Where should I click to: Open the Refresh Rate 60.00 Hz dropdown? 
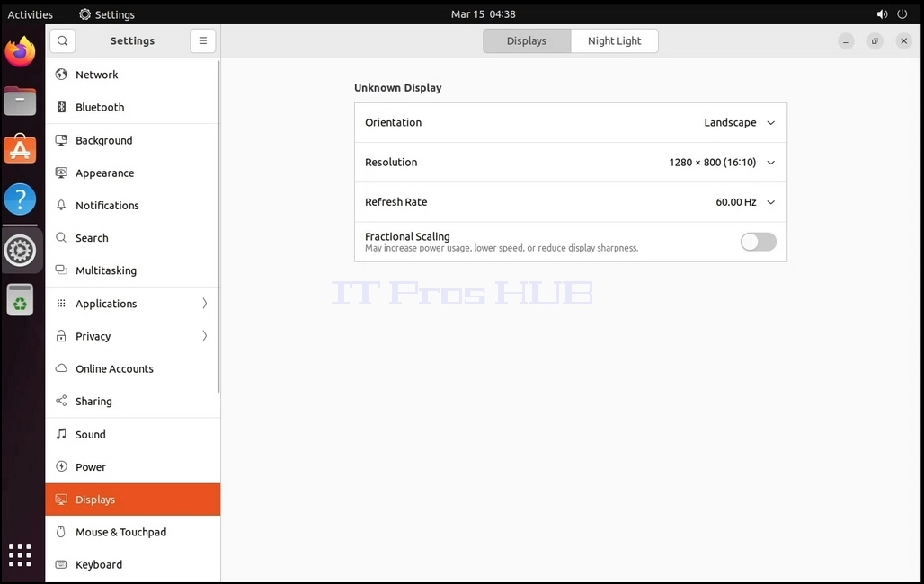(571, 202)
